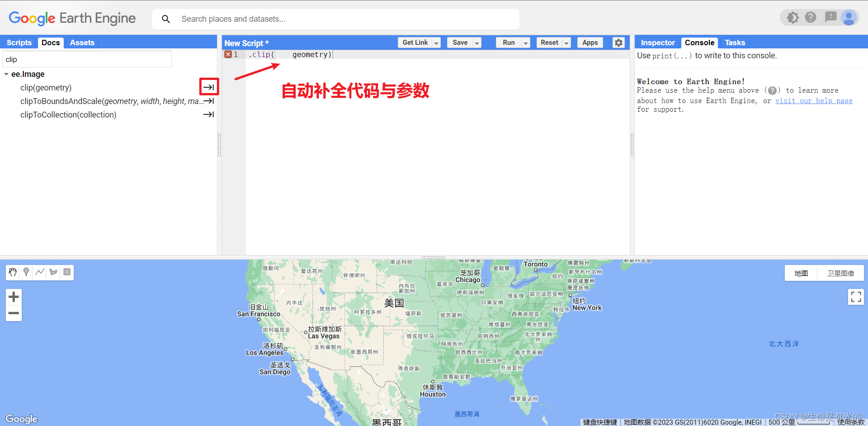Open the send feedback icon

[830, 18]
